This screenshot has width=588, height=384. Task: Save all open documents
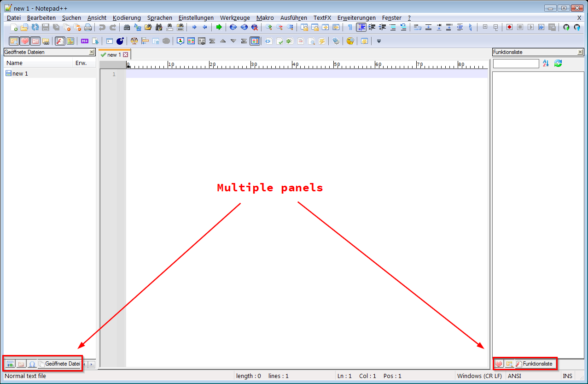56,27
